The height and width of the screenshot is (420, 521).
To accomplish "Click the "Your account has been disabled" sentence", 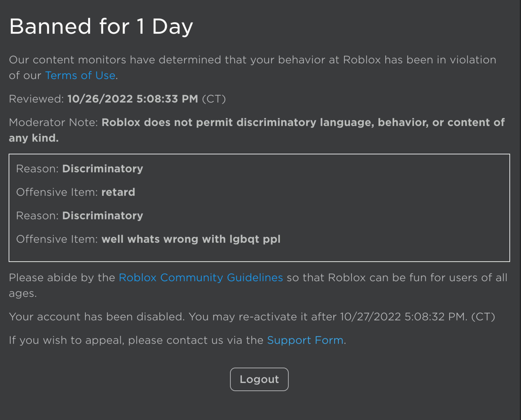I will click(x=97, y=317).
